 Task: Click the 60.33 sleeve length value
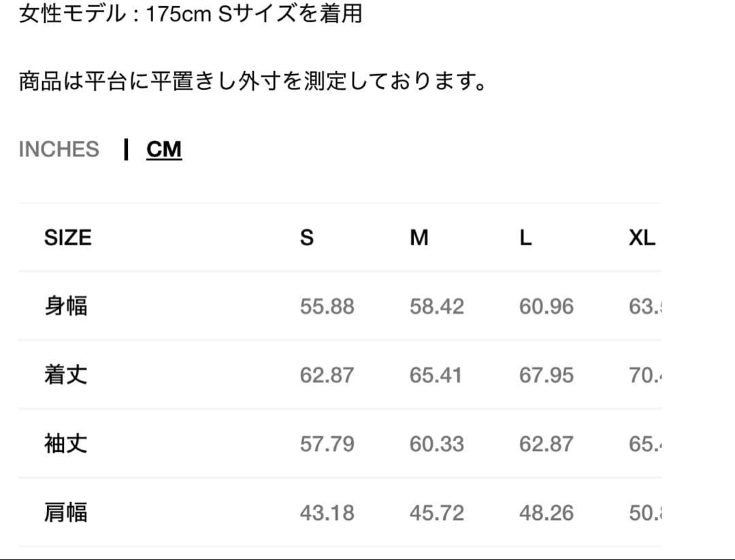point(436,444)
